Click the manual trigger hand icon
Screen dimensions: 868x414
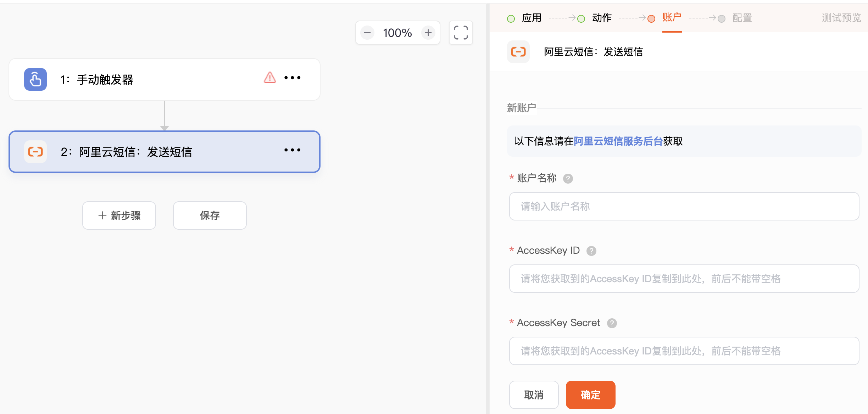pyautogui.click(x=35, y=79)
